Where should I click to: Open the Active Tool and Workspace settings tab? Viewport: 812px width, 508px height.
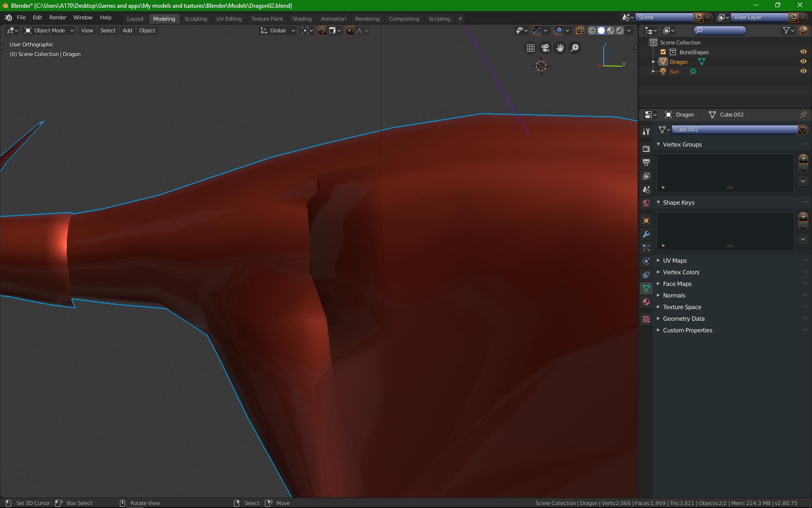pos(646,132)
